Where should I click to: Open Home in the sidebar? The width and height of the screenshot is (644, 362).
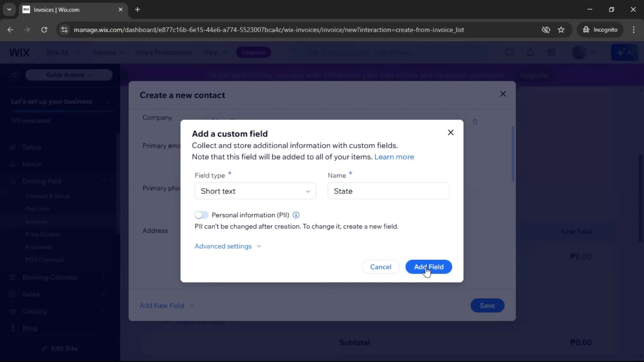click(x=32, y=164)
